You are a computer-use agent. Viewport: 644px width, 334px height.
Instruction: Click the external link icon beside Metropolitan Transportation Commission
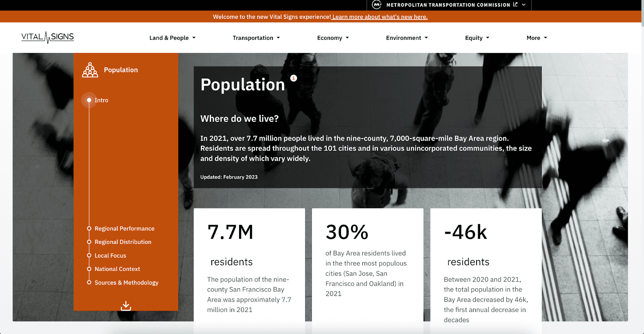(515, 4)
